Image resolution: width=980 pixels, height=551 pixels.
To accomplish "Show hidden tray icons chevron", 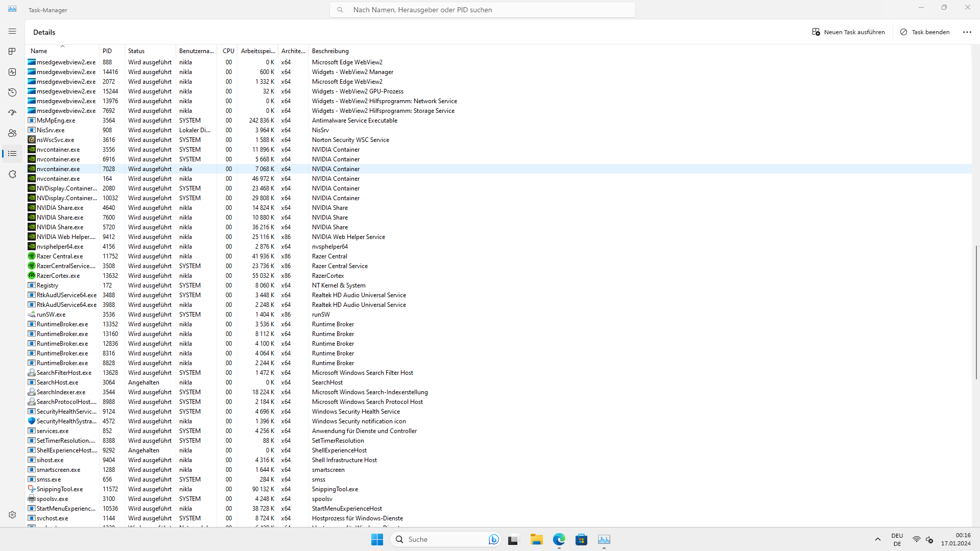I will tap(878, 539).
